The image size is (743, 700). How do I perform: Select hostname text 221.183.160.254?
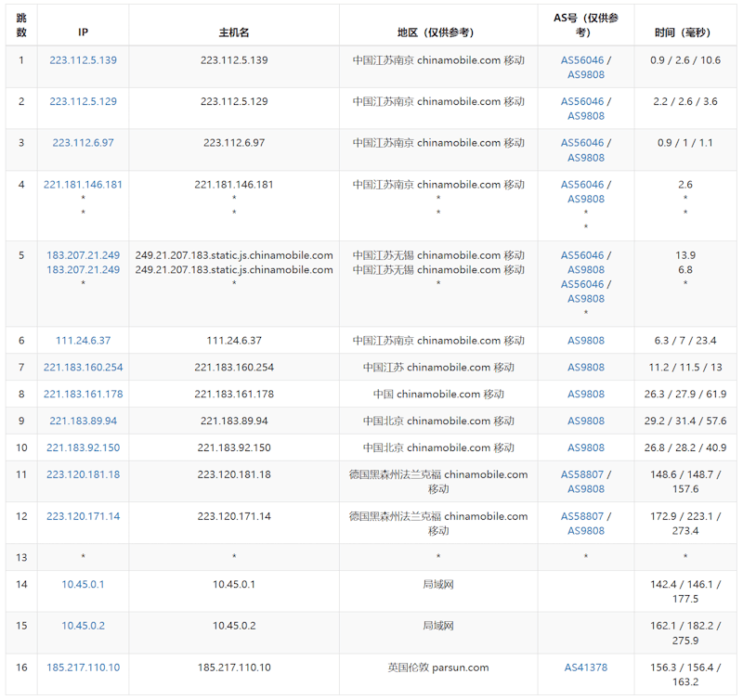(234, 367)
